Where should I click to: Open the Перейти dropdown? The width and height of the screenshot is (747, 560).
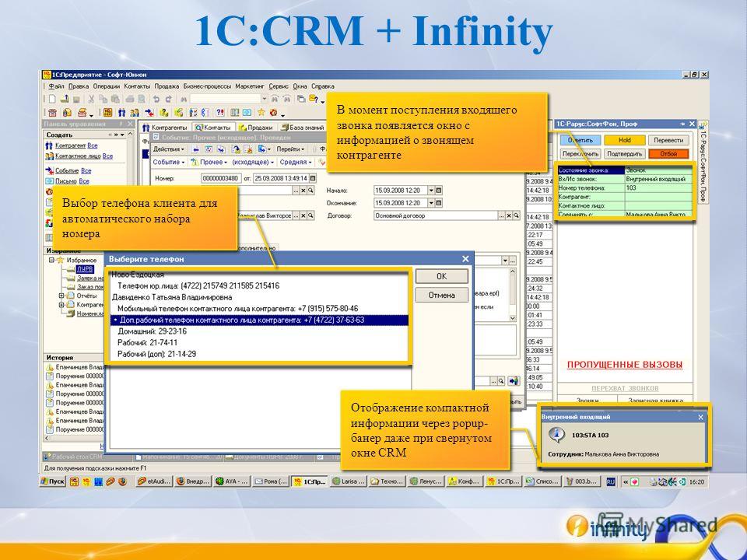290,149
